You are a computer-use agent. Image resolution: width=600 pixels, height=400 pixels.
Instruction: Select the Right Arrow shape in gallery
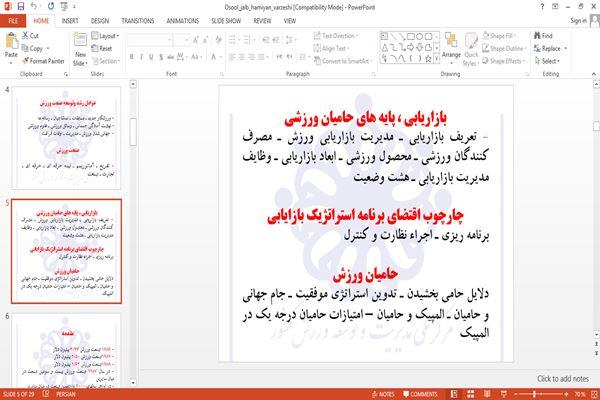411,48
